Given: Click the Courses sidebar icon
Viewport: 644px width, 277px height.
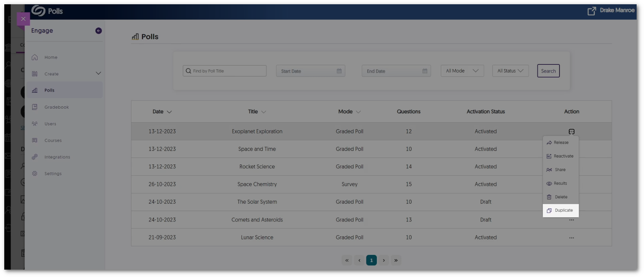Looking at the screenshot, I should coord(35,140).
